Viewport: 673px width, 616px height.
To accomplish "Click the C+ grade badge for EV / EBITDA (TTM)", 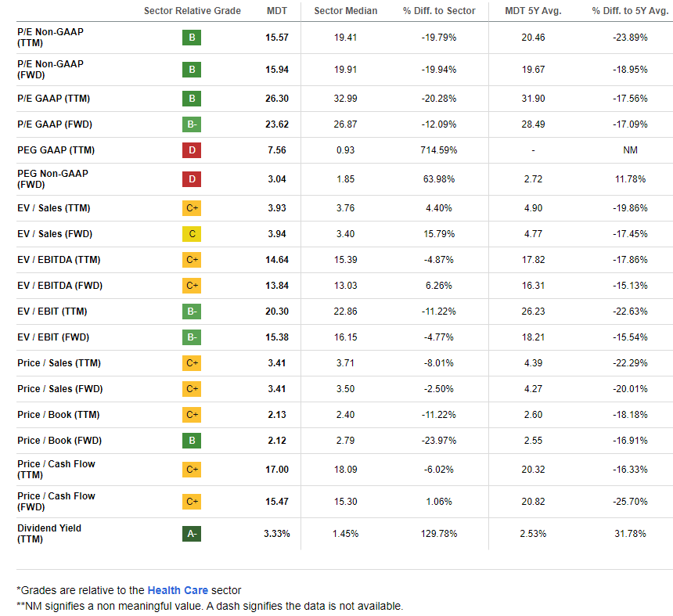I will (x=192, y=260).
